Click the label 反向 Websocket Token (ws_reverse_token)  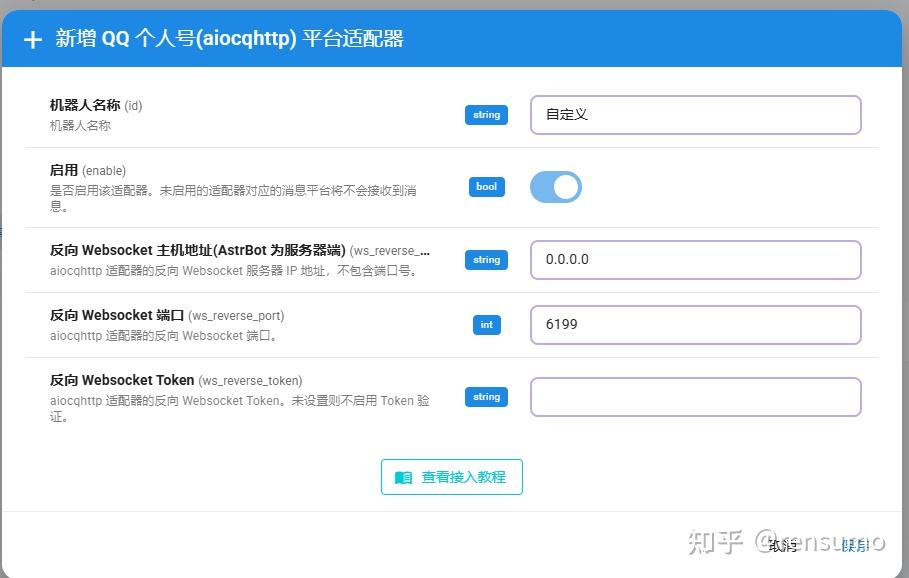176,380
